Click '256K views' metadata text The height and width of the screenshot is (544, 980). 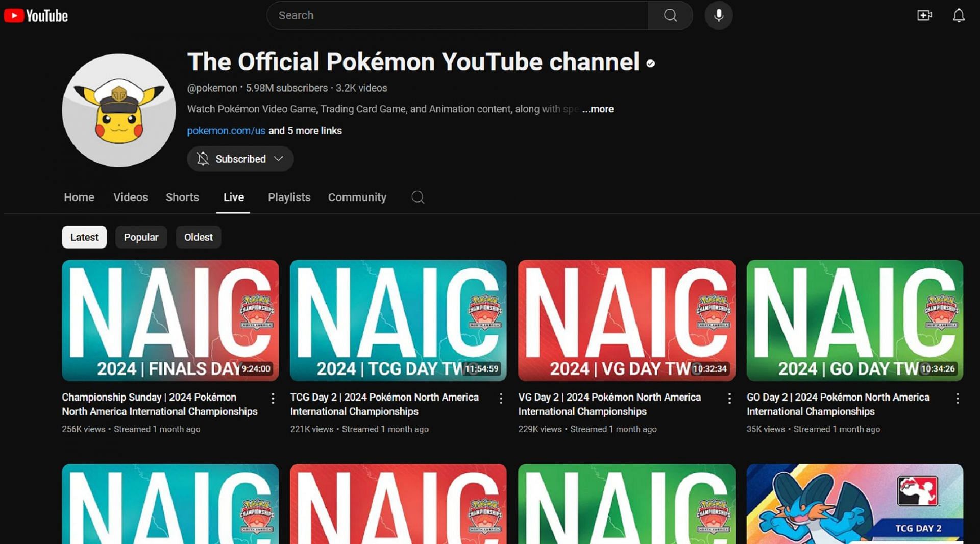(x=83, y=429)
